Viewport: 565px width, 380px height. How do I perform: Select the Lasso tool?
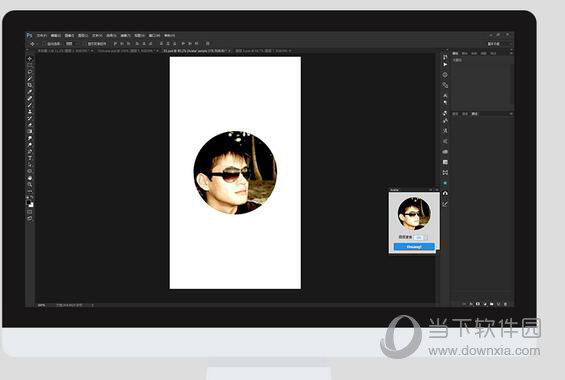(x=30, y=72)
